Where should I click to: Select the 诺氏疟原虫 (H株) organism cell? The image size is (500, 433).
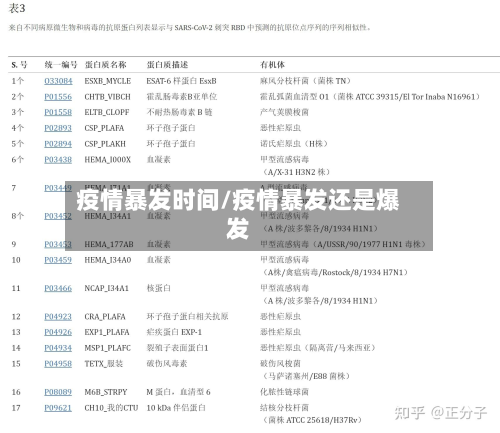point(294,144)
